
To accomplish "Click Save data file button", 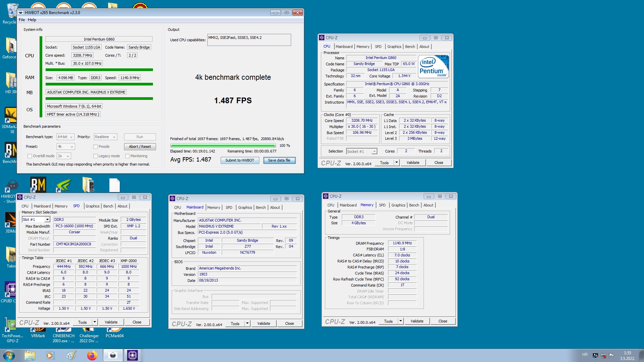I will (x=279, y=160).
